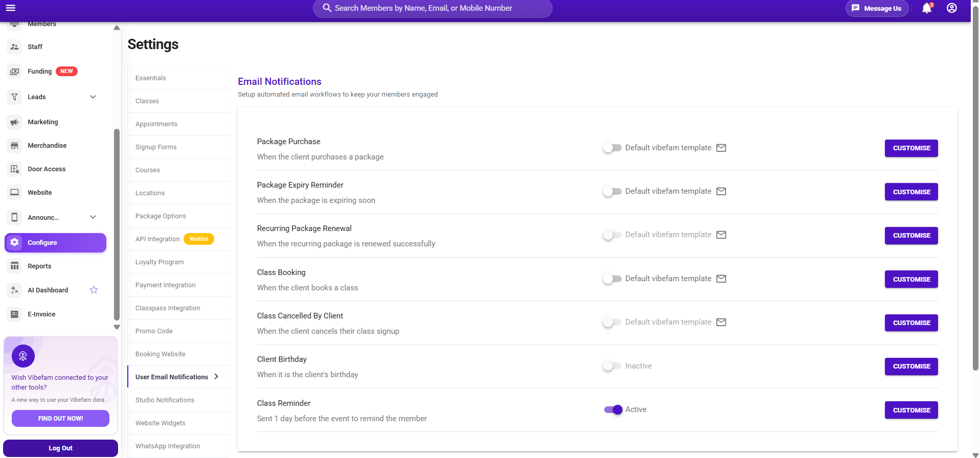Click the Leads funnel icon

(15, 97)
